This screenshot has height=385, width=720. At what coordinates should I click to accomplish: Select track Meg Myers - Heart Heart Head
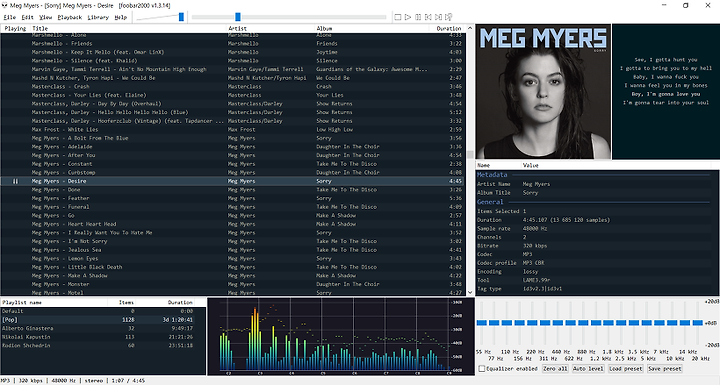click(x=232, y=224)
